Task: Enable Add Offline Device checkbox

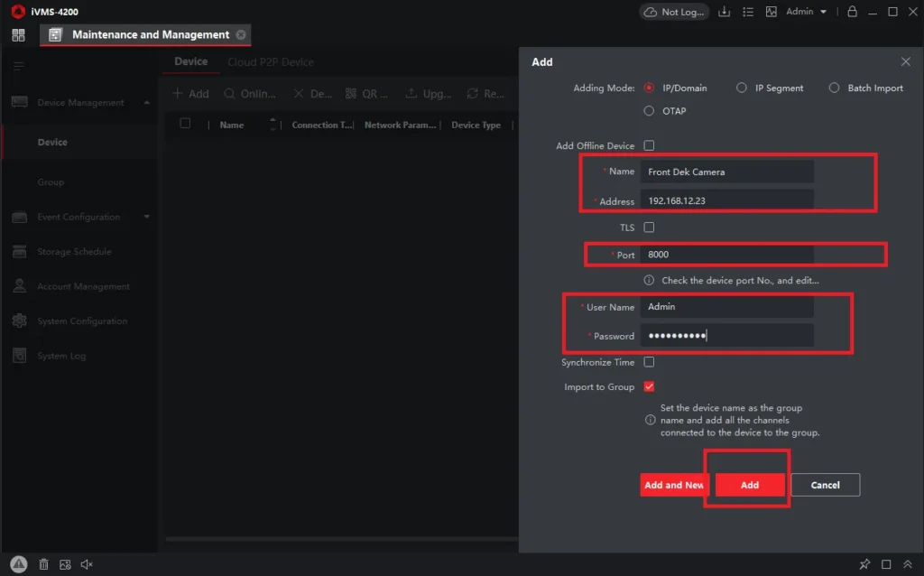Action: 649,145
